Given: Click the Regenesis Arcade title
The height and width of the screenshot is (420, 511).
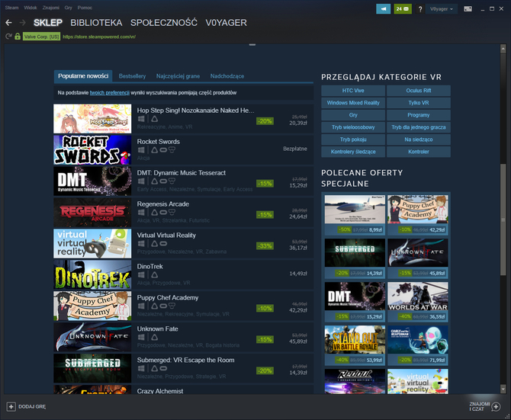Looking at the screenshot, I should [x=163, y=204].
